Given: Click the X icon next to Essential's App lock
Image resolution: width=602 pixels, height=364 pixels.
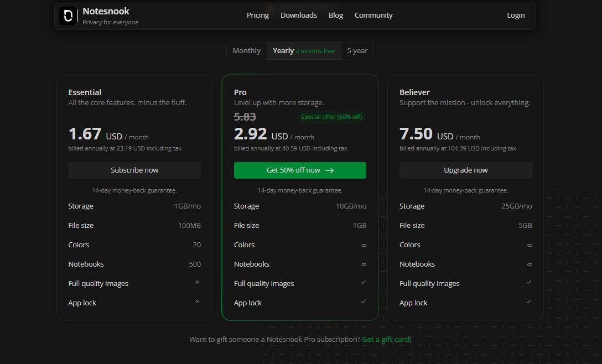Looking at the screenshot, I should pos(197,302).
